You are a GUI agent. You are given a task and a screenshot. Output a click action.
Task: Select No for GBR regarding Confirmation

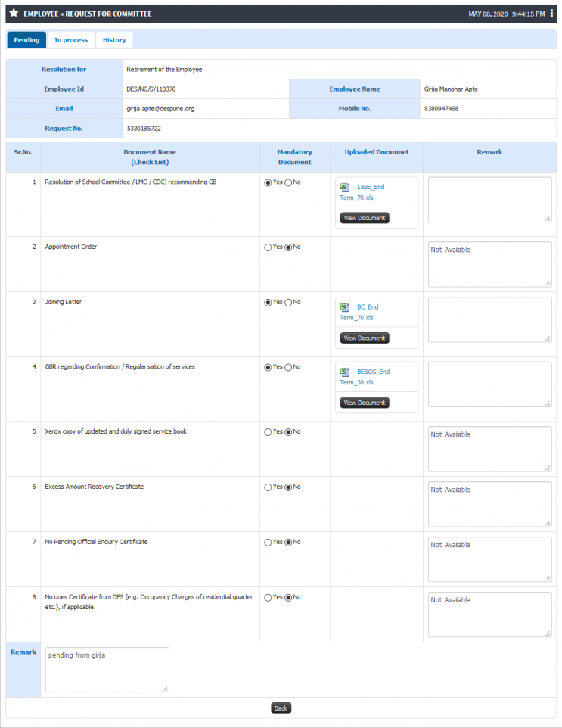(288, 367)
